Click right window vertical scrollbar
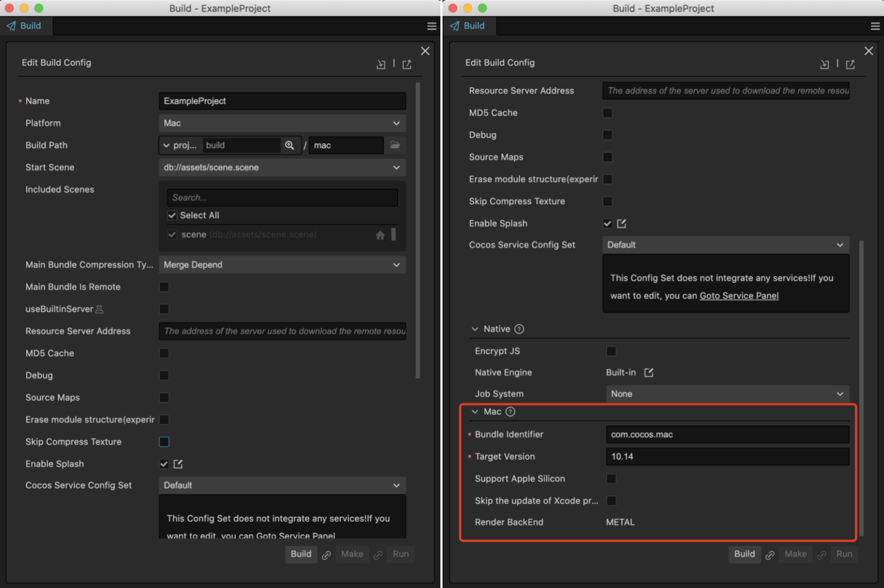The image size is (884, 588). click(x=861, y=388)
